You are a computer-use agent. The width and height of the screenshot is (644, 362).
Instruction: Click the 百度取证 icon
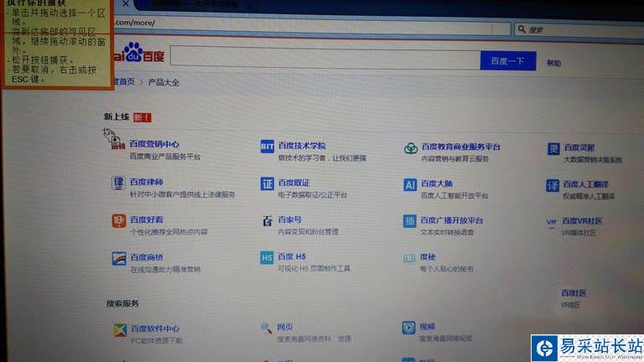[x=267, y=184]
